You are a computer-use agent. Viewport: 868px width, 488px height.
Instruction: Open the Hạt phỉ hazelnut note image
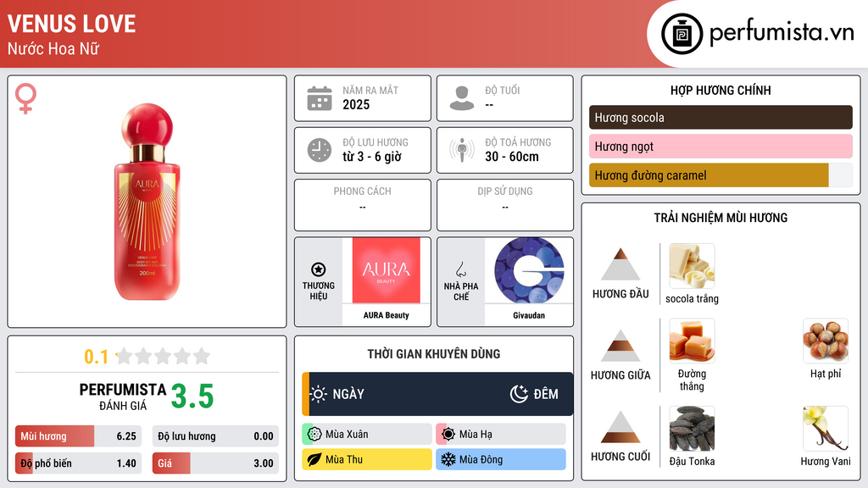[x=826, y=341]
